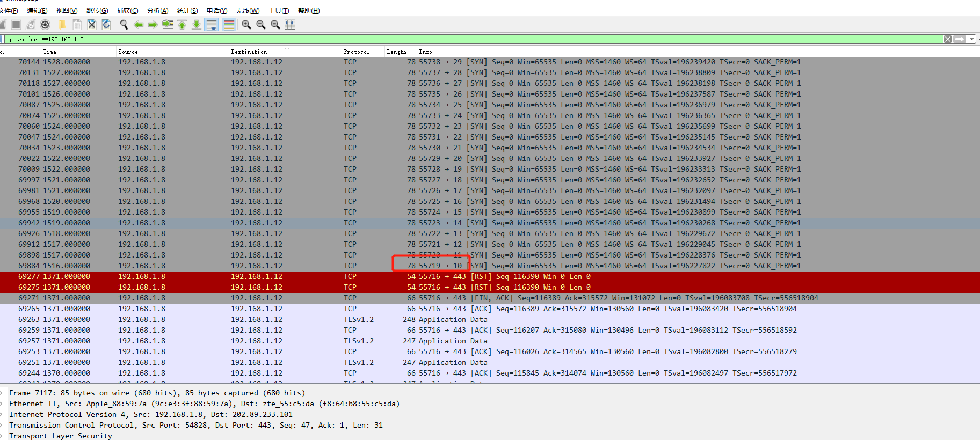Open capture options gear icon
980x440 pixels.
pyautogui.click(x=45, y=25)
